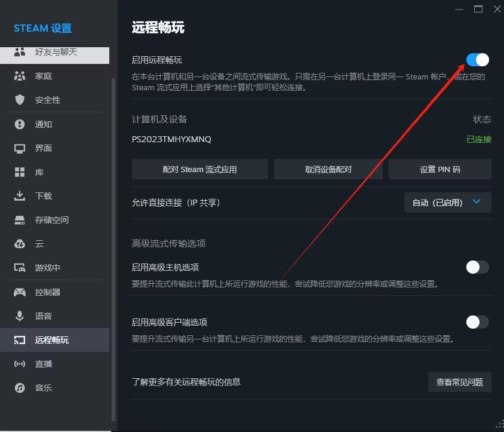Click the In Game (游戏中) overlay icon
The width and height of the screenshot is (504, 432).
point(20,268)
